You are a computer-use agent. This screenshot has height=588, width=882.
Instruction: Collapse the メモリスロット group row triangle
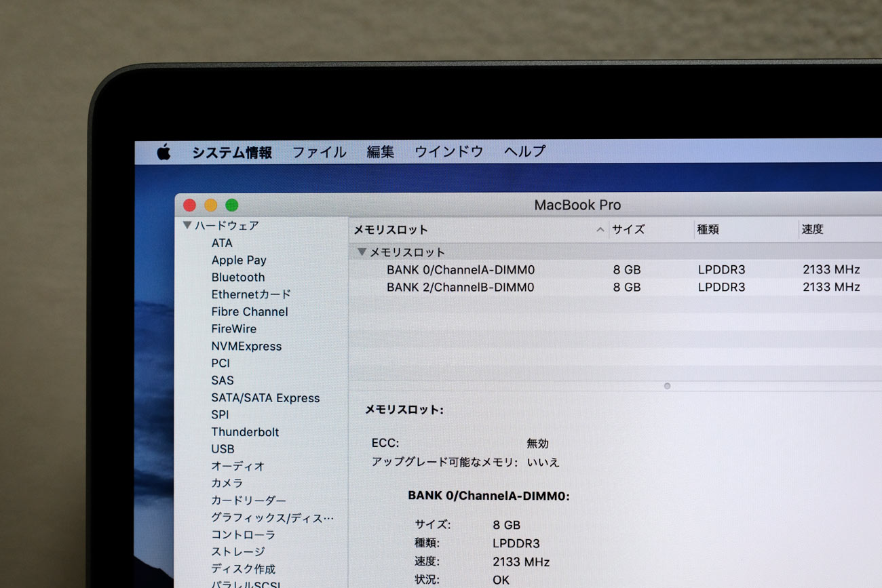(362, 252)
